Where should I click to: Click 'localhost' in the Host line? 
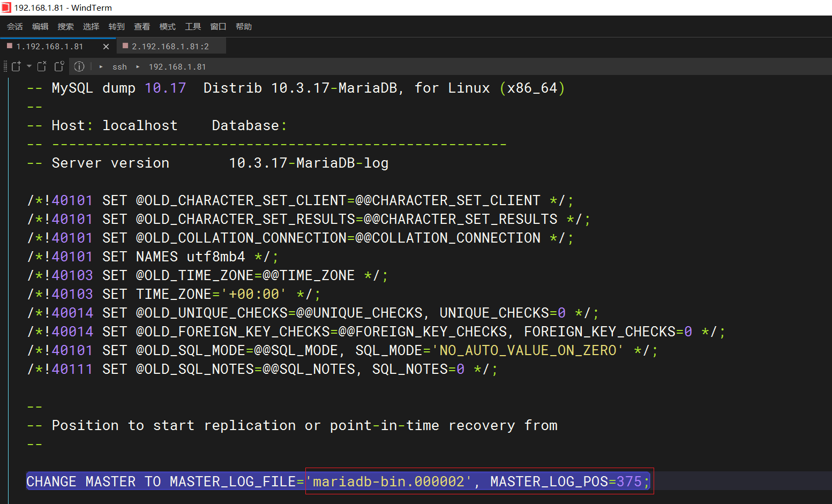coord(140,125)
